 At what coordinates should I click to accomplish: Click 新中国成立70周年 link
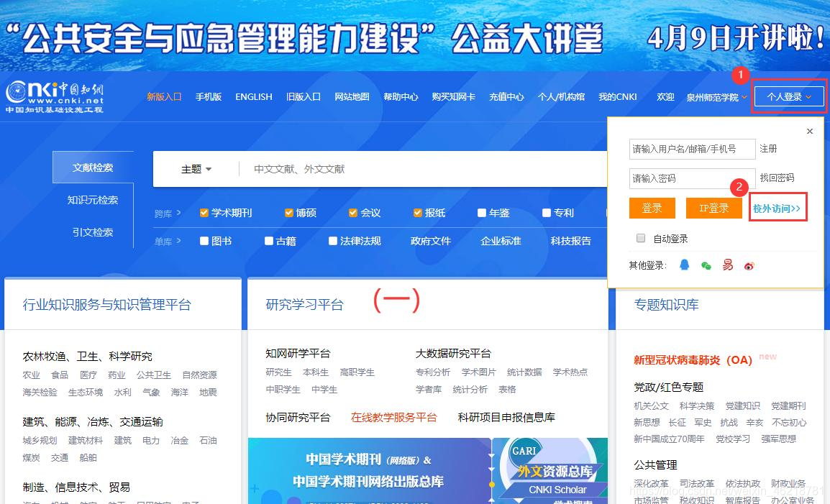(x=669, y=439)
